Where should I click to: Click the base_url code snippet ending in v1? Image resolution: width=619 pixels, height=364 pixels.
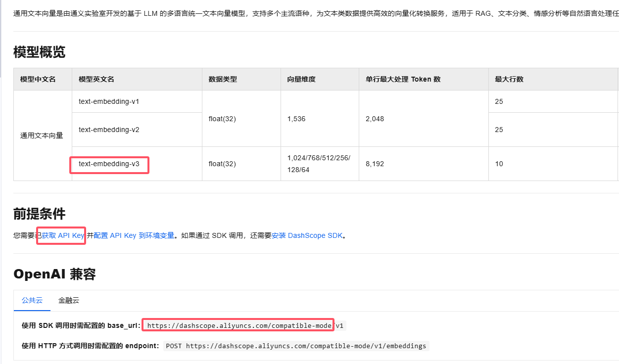click(245, 326)
